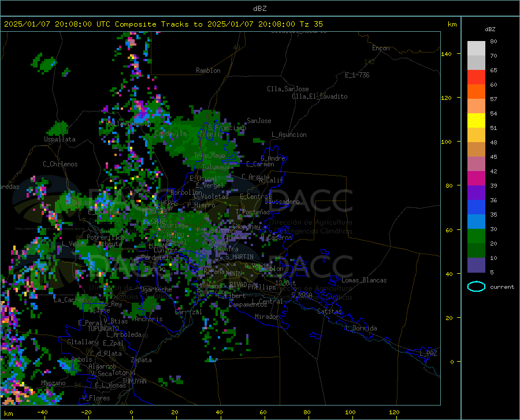The width and height of the screenshot is (520, 420).
Task: Select the brown-orange 48 dBZ swatch
Action: tap(476, 150)
